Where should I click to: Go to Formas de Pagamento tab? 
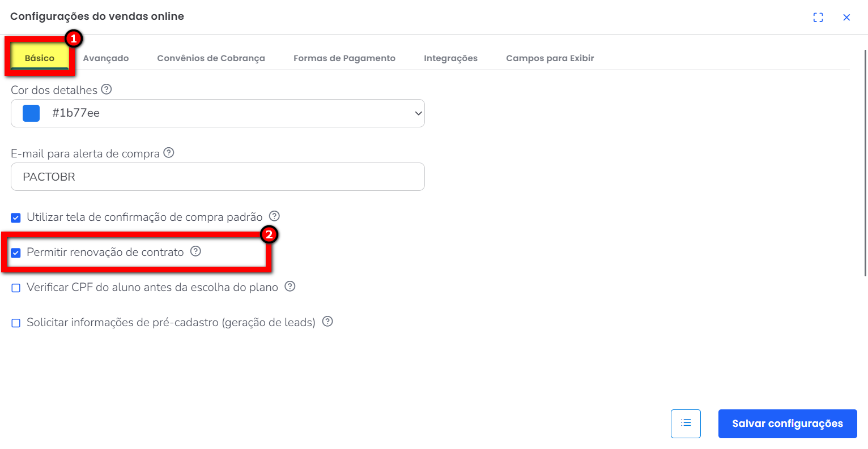[344, 58]
